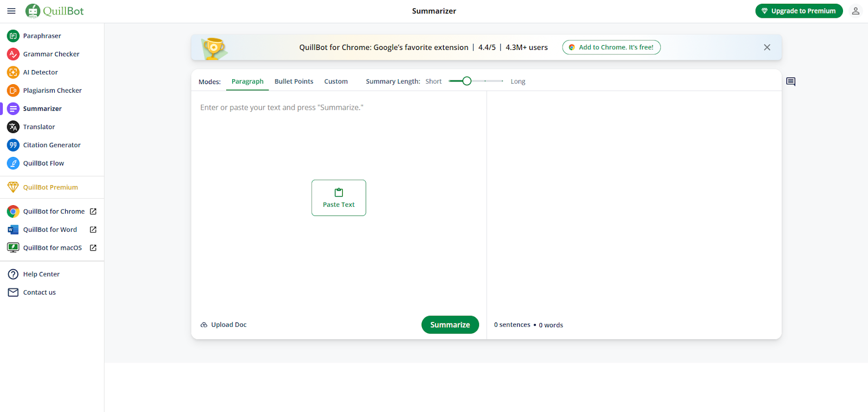Viewport: 868px width, 412px height.
Task: Open Citation Generator sidebar label
Action: [52, 145]
